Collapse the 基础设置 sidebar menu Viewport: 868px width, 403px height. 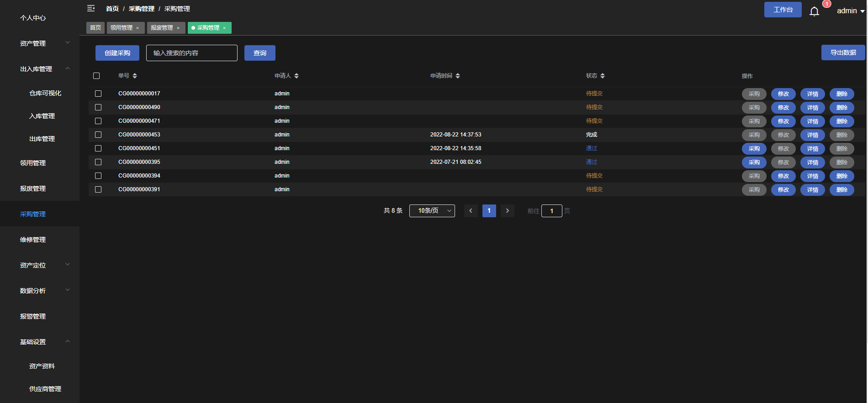coord(40,342)
